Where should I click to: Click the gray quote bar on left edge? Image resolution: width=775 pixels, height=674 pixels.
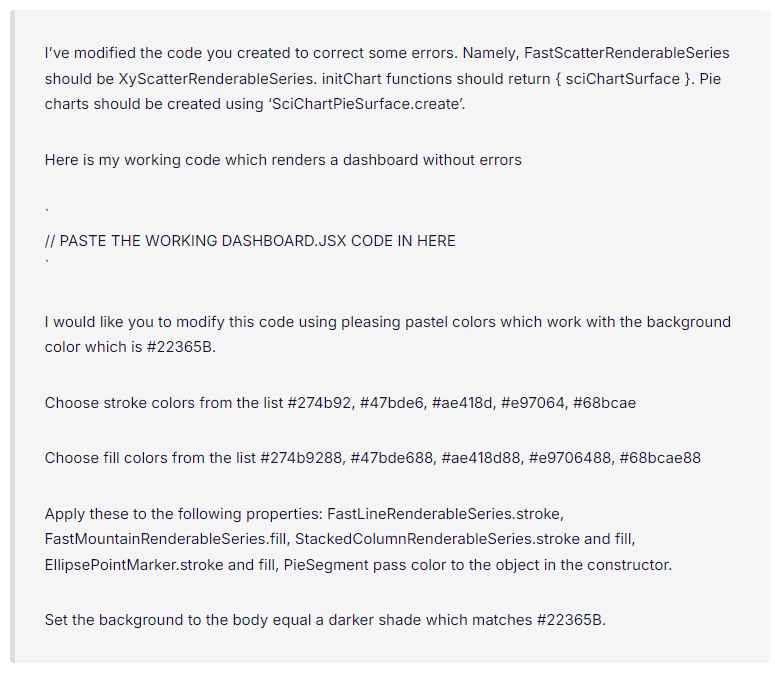point(12,337)
